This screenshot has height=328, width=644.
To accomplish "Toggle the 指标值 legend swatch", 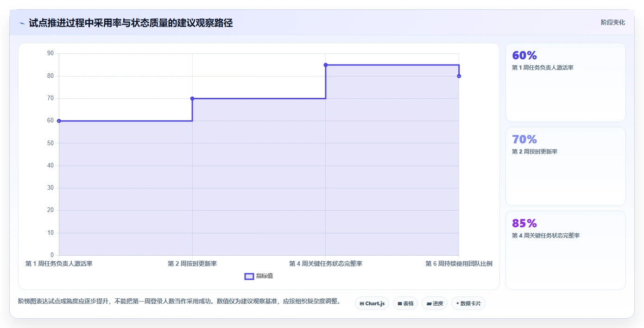I will pos(249,277).
